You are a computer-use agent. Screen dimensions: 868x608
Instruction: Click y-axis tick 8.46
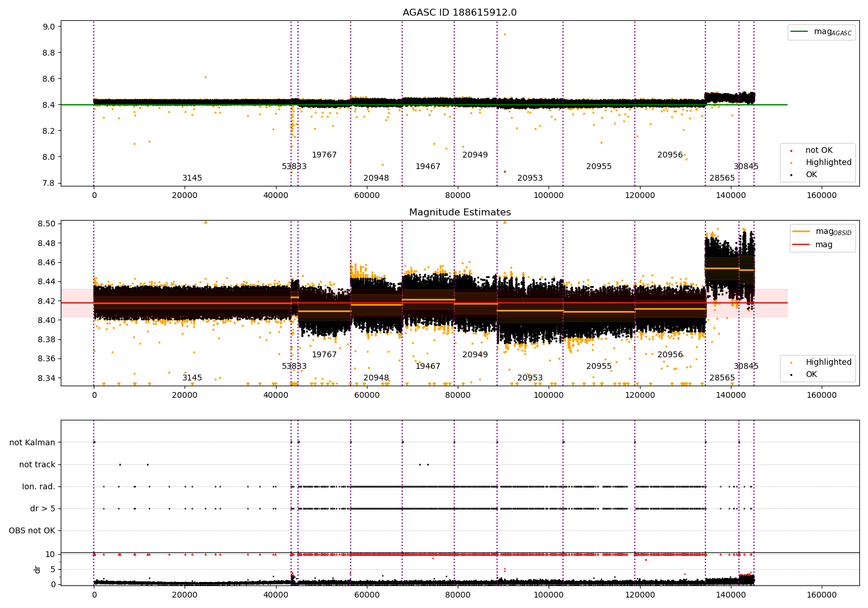click(46, 262)
